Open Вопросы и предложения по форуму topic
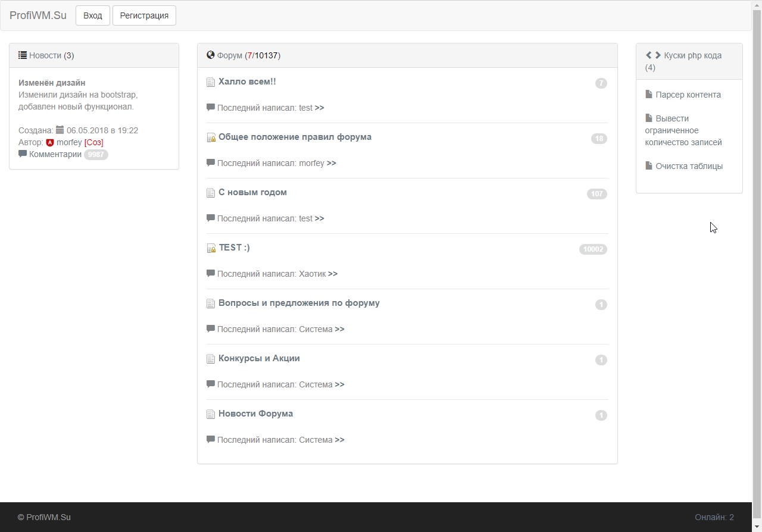The image size is (762, 532). (299, 303)
